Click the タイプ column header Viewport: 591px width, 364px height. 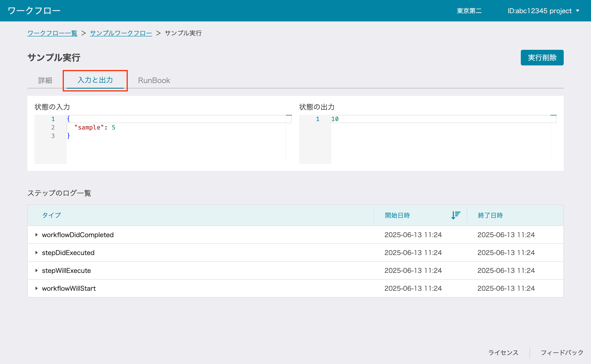click(x=51, y=215)
